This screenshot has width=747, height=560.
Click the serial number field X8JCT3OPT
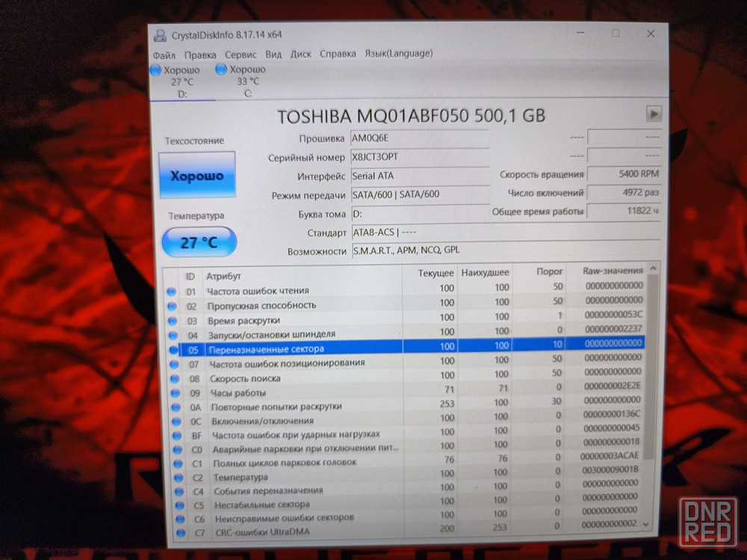click(418, 158)
